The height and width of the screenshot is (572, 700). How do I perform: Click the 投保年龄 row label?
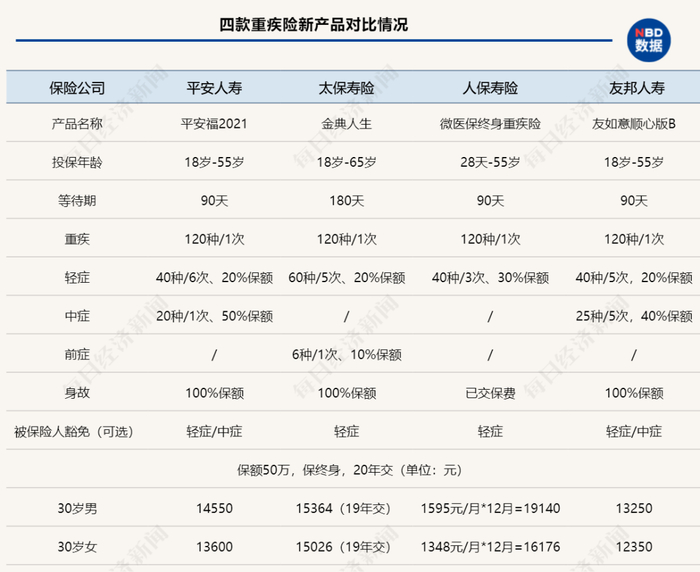[77, 162]
